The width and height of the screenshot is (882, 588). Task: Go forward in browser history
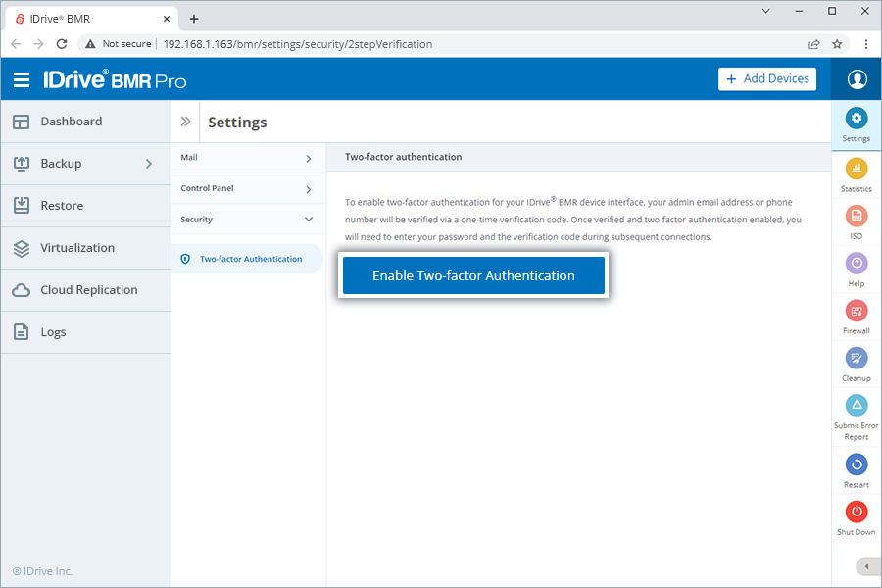click(x=38, y=44)
